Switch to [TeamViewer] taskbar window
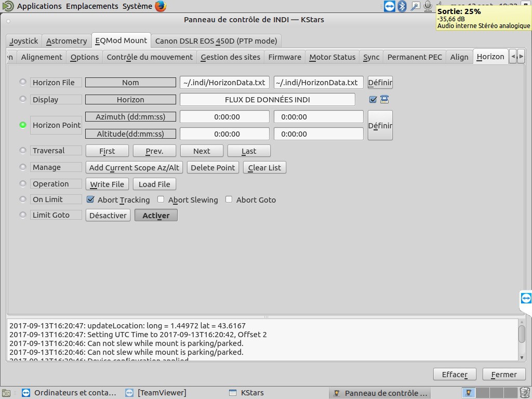This screenshot has width=532, height=399. click(156, 393)
